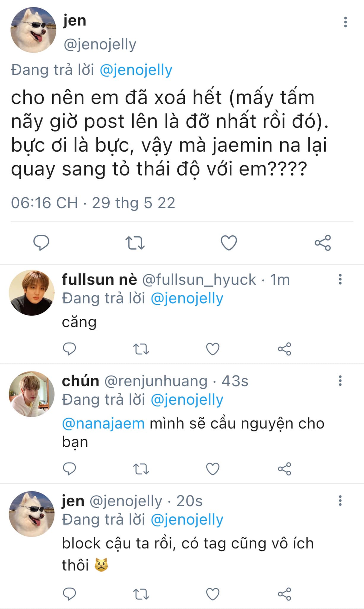The height and width of the screenshot is (609, 364).
Task: Share jen's main tweet
Action: pos(322,243)
